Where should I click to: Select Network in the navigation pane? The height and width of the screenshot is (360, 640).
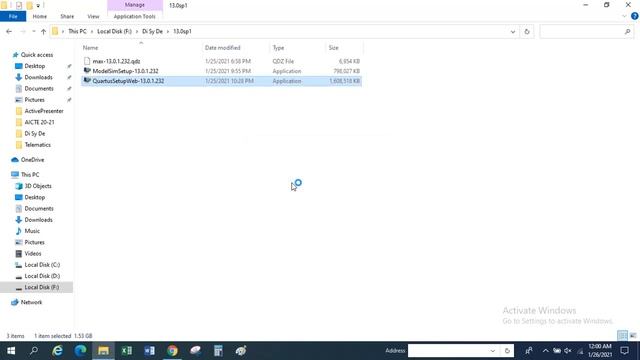[x=31, y=302]
